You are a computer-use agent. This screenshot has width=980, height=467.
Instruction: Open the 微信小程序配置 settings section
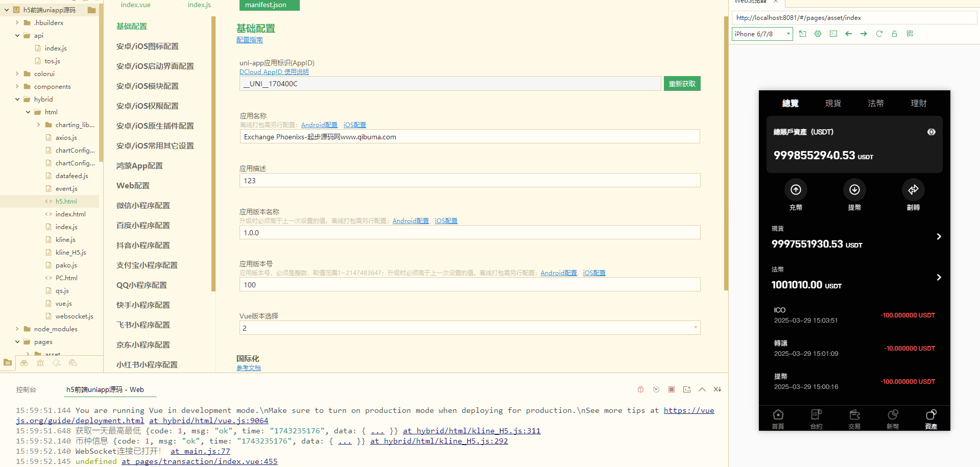[x=143, y=205]
